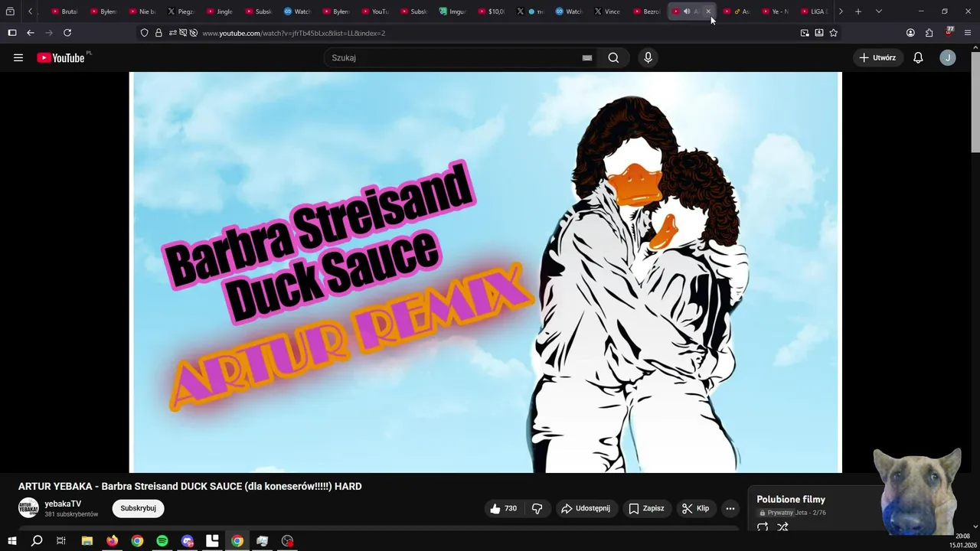
Task: Switch to the Piegz tab
Action: pyautogui.click(x=181, y=11)
